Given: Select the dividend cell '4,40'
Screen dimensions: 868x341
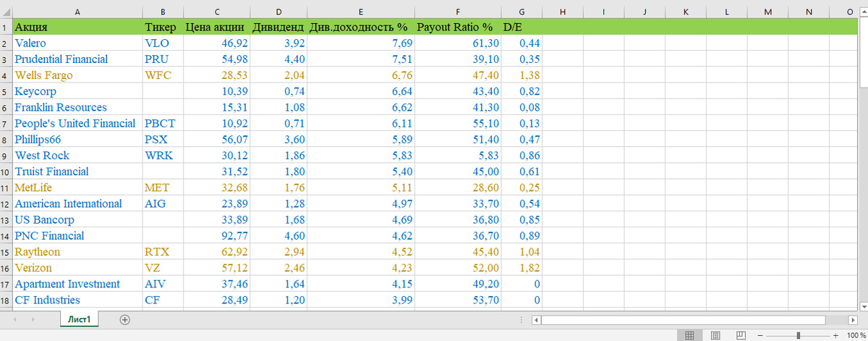Looking at the screenshot, I should (x=278, y=59).
